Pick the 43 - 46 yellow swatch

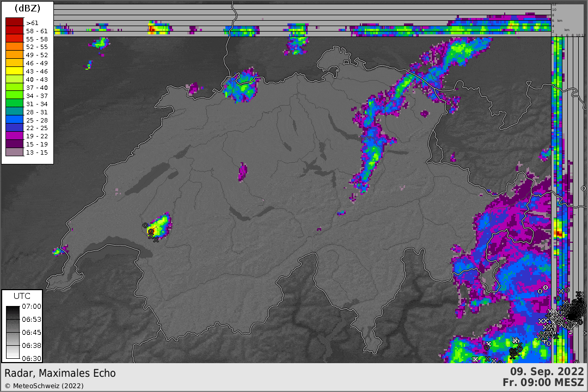click(14, 71)
